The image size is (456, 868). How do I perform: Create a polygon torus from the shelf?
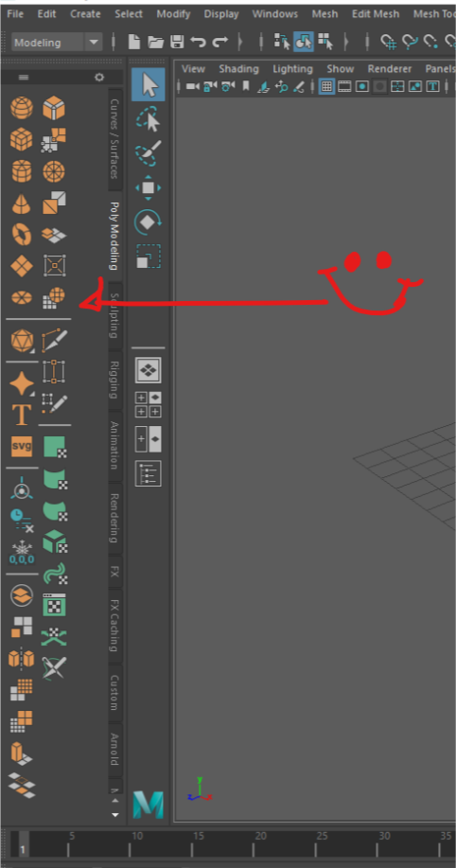[22, 235]
